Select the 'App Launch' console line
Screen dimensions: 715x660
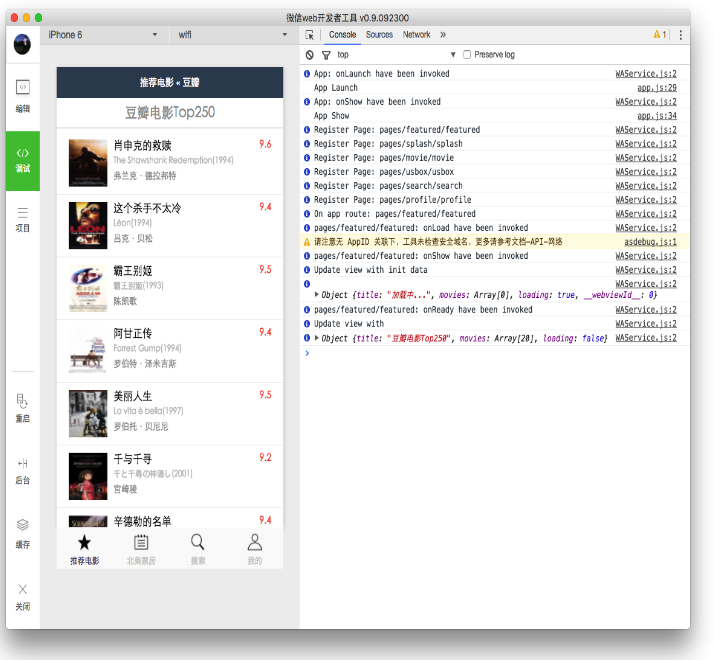pos(336,88)
